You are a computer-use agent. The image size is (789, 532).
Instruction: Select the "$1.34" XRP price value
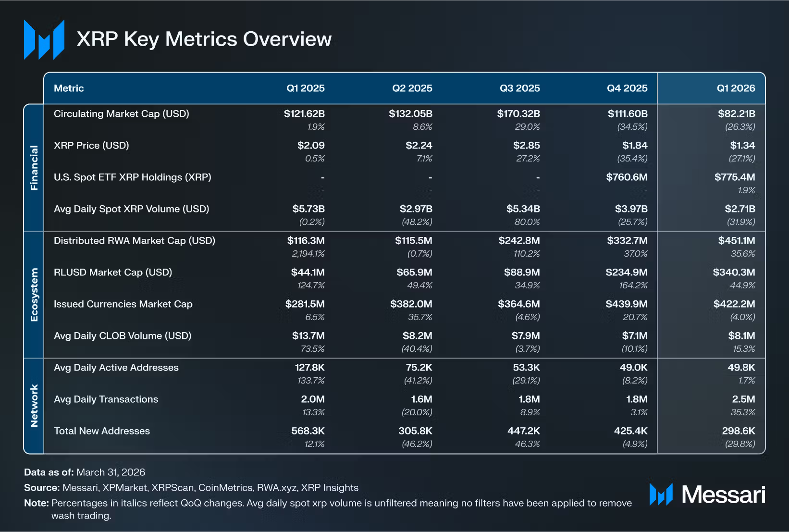[x=743, y=146]
